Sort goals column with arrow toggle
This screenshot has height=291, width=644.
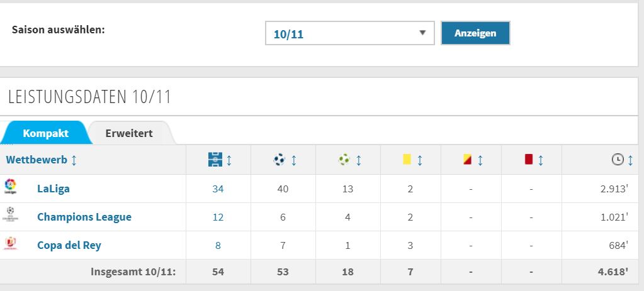click(x=294, y=160)
